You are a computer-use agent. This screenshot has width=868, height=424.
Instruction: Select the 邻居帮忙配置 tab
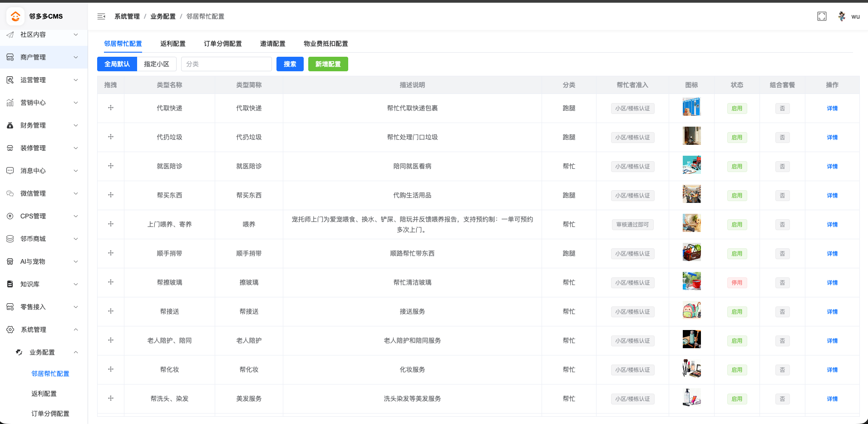tap(123, 44)
